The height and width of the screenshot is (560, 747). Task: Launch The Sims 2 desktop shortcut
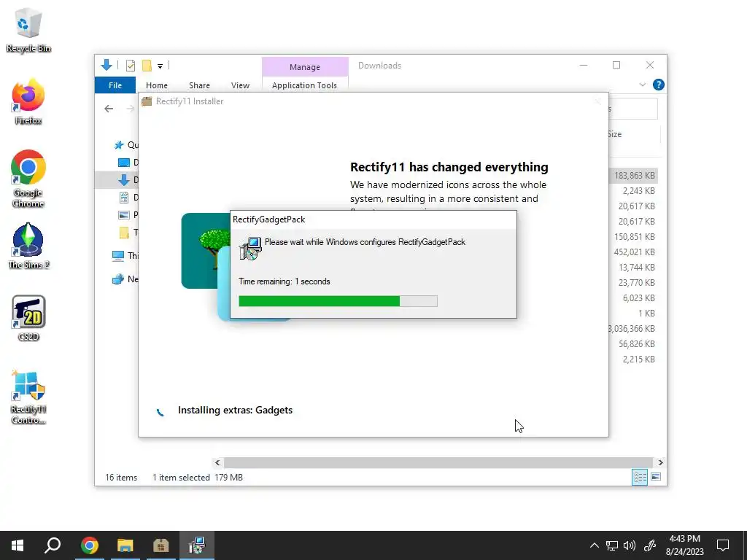28,246
